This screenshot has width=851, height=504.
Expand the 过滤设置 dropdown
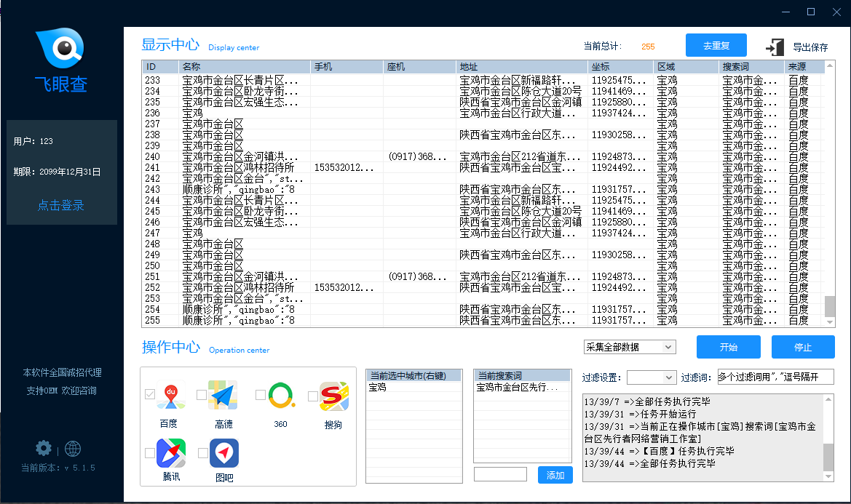tap(651, 377)
